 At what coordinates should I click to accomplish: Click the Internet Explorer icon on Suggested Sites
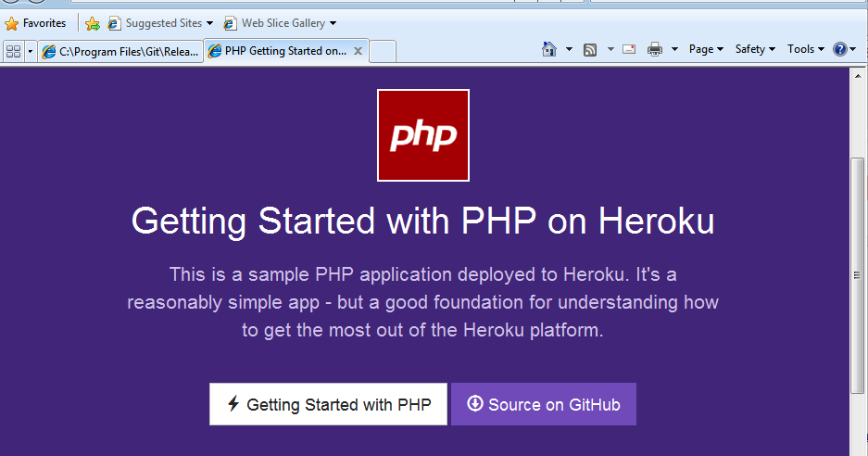(x=114, y=24)
